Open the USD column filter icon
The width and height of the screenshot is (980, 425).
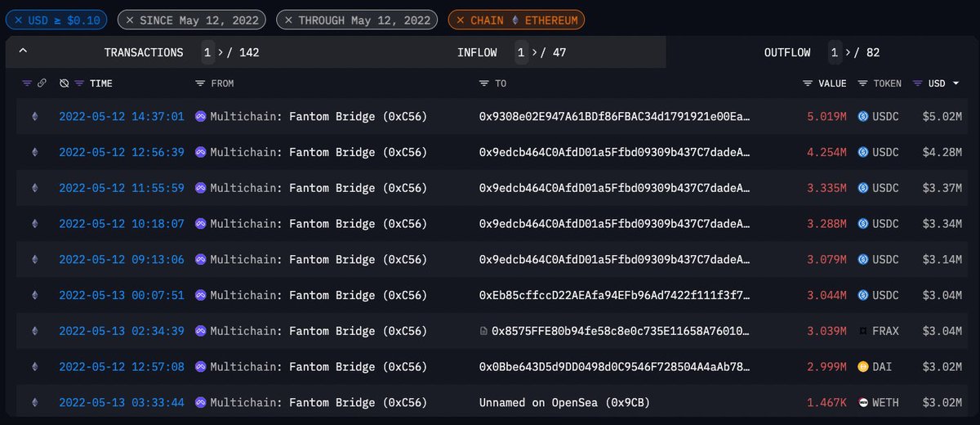click(917, 83)
